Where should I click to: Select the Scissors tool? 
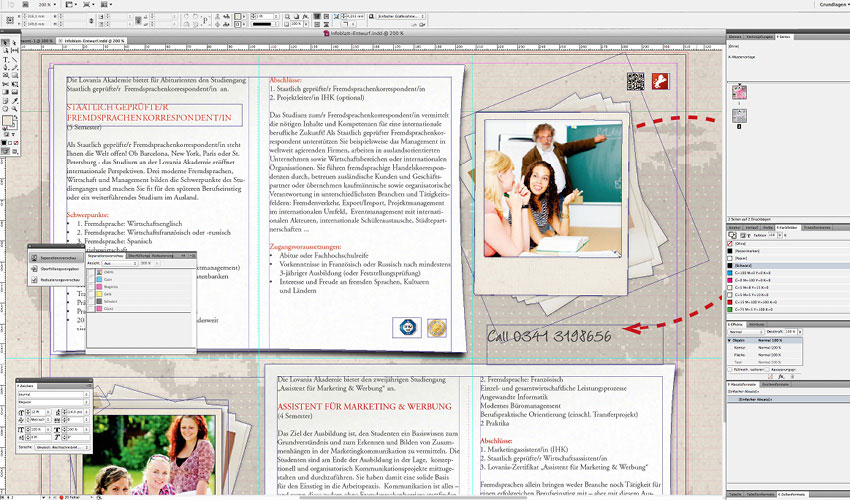[5, 84]
